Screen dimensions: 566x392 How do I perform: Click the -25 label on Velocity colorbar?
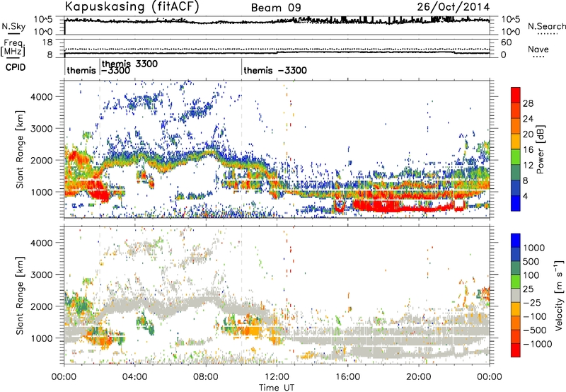tap(532, 302)
